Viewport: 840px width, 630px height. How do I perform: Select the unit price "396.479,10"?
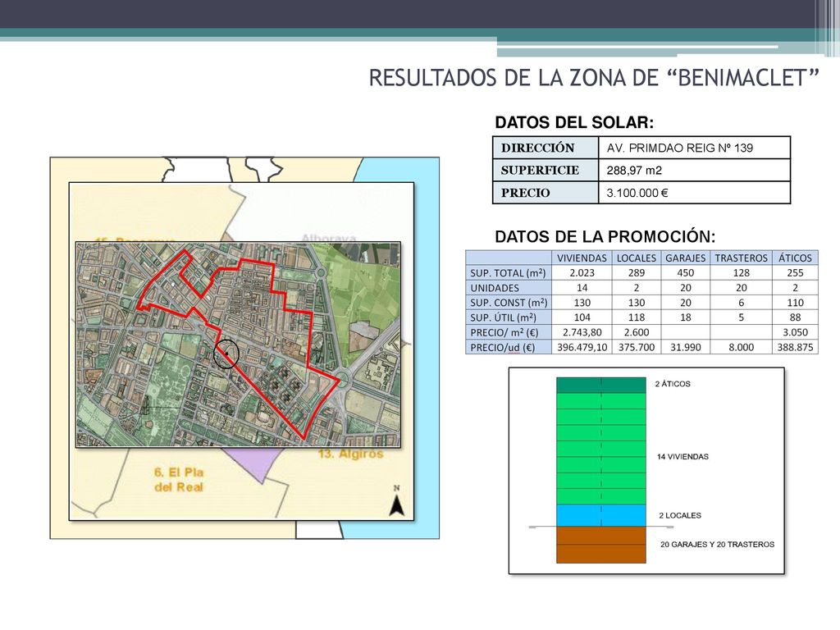tap(582, 347)
